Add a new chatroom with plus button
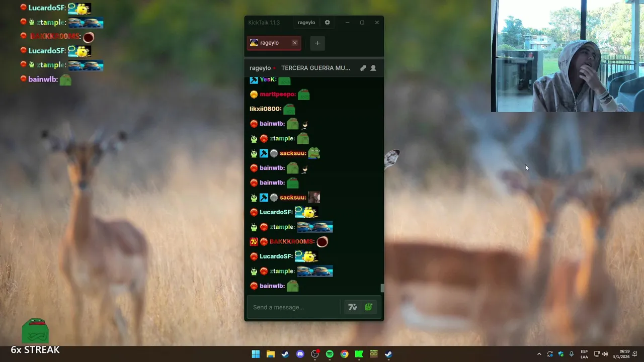 click(x=317, y=43)
